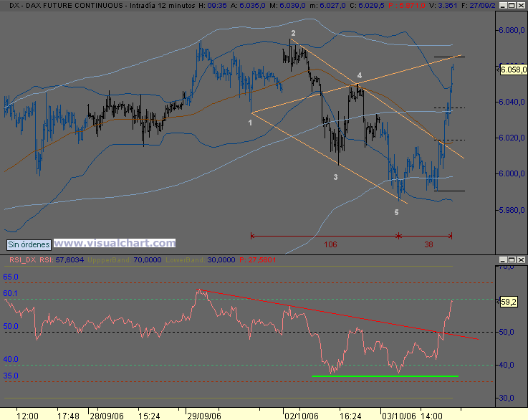
Task: Click the '38' bar-count measurement label
Action: 428,244
